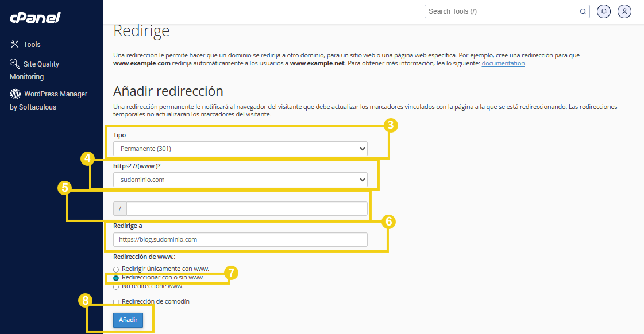
Task: Expand the domain dropdown showing sudominio.com
Action: coord(240,180)
